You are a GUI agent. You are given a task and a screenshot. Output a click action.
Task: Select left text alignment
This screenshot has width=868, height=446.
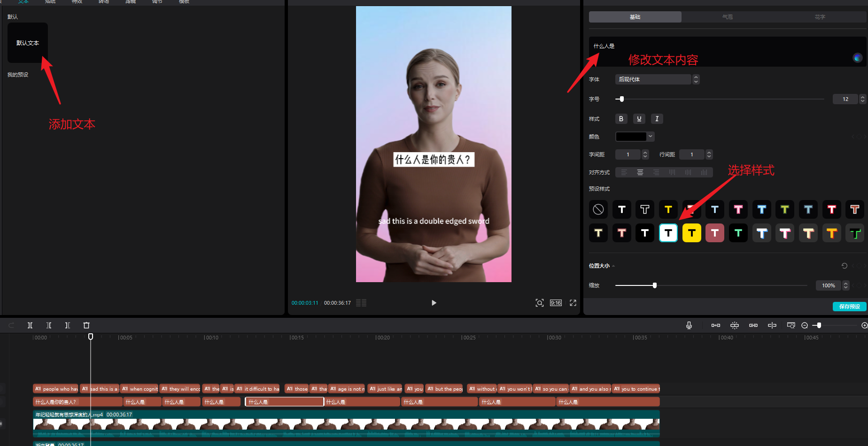click(624, 172)
